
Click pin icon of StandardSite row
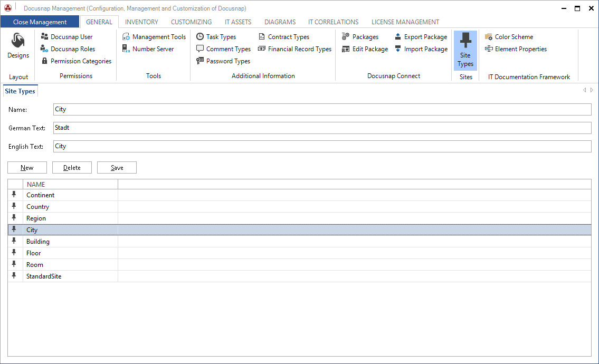(14, 276)
